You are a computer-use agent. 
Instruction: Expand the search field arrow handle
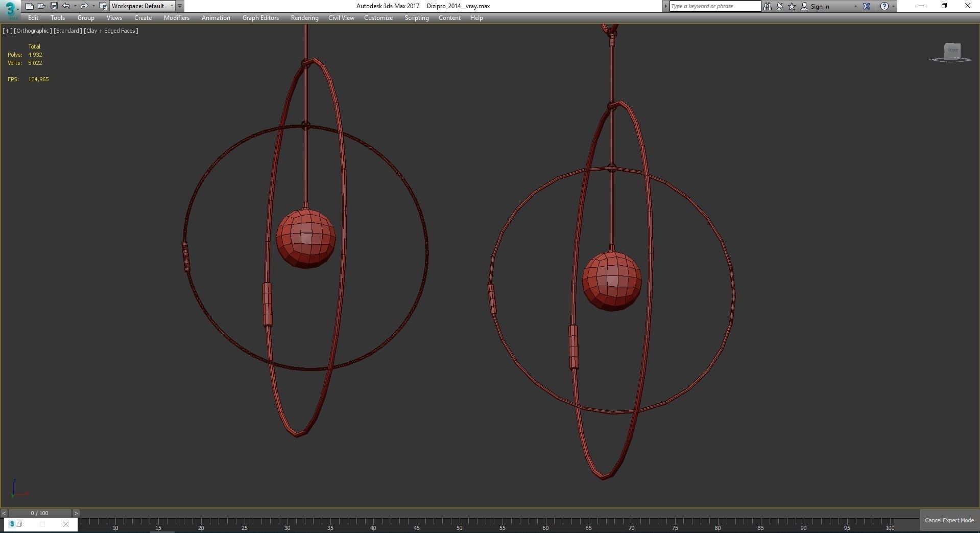(665, 6)
